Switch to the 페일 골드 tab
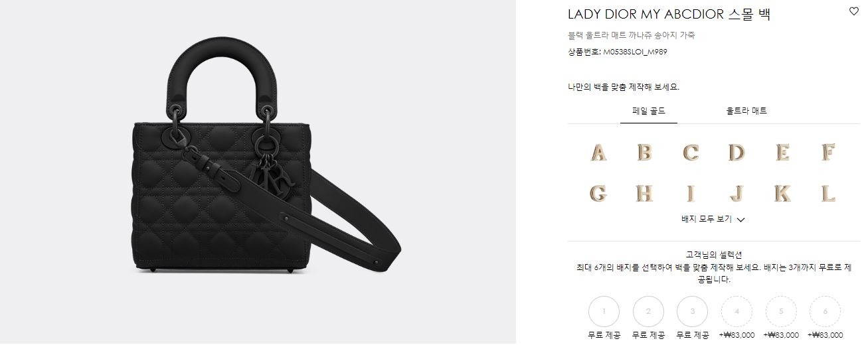The image size is (868, 345). click(x=649, y=111)
